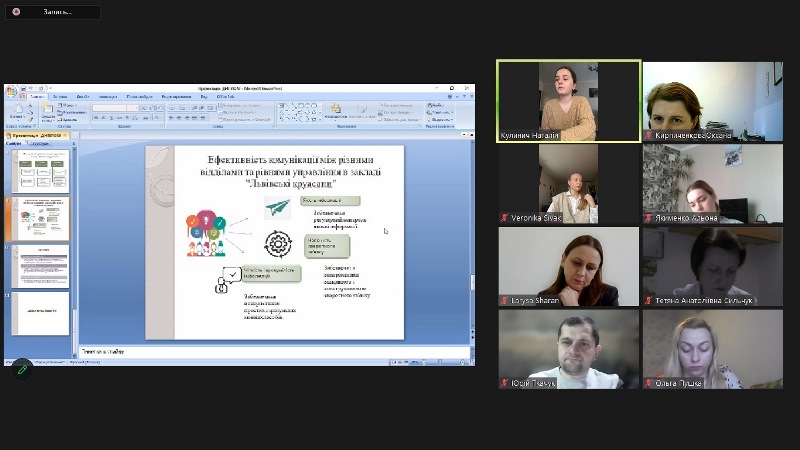
Task: Select the colorful people speech-bubbles graphic
Action: 206,233
